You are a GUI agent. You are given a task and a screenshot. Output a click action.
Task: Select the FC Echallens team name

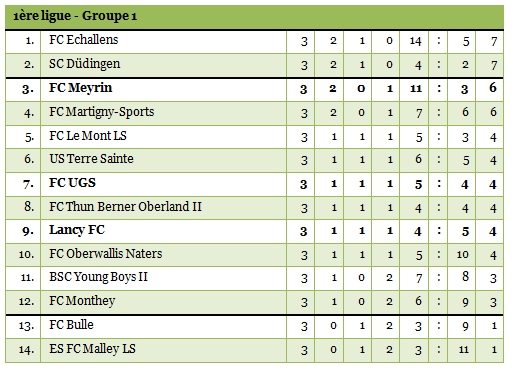[x=84, y=40]
